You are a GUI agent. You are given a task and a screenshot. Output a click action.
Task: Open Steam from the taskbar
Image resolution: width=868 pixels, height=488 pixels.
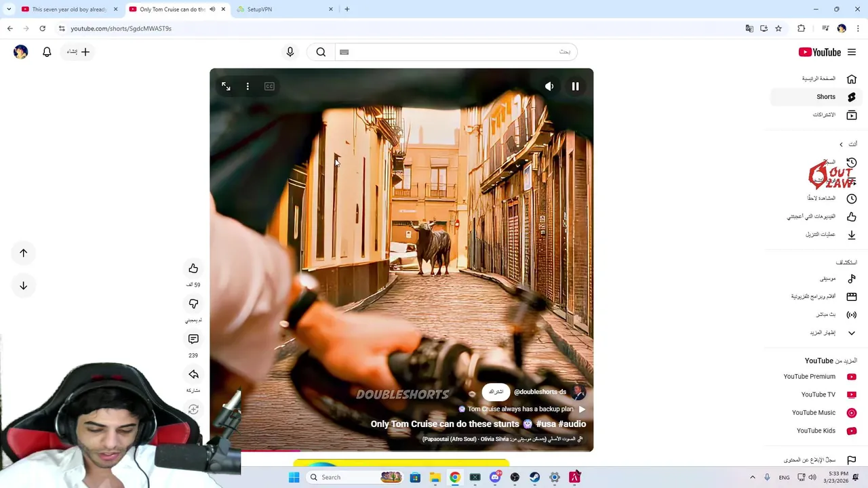point(534,477)
